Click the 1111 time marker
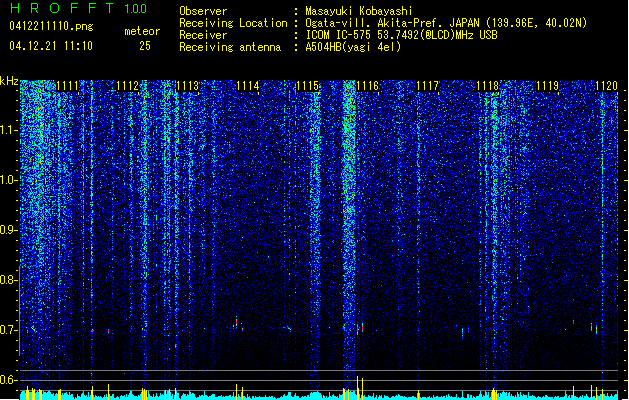This screenshot has height=400, width=629. tap(68, 86)
